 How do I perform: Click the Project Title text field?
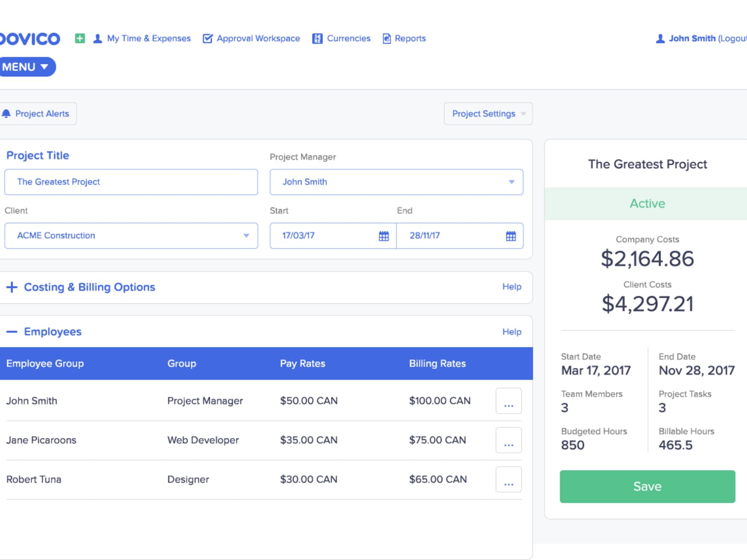pyautogui.click(x=131, y=182)
